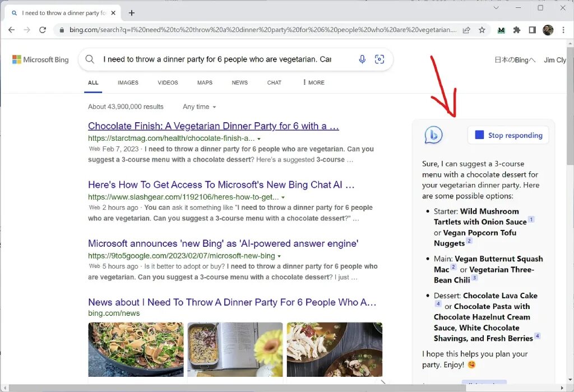The height and width of the screenshot is (392, 574).
Task: Open the casserole and flowers news thumbnail
Action: [x=235, y=349]
